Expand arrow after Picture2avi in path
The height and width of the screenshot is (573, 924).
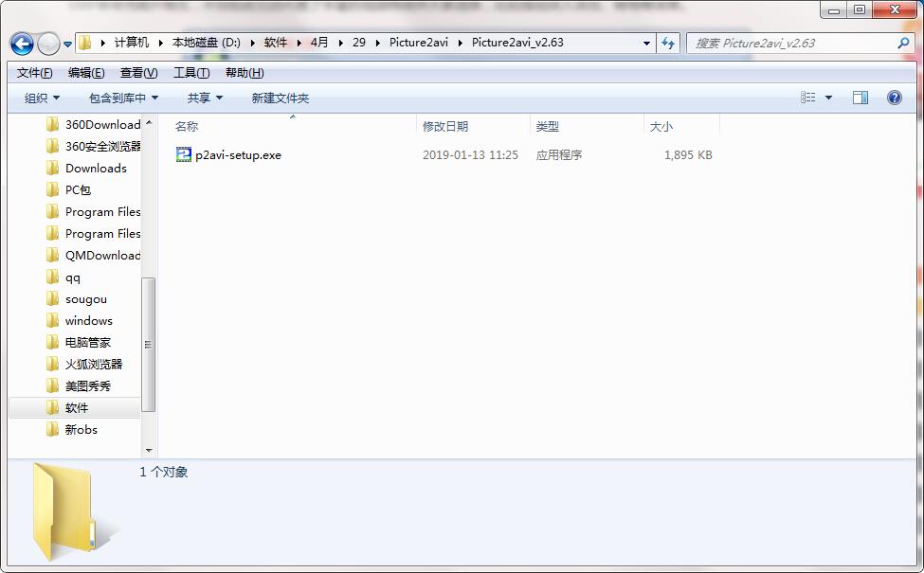461,43
